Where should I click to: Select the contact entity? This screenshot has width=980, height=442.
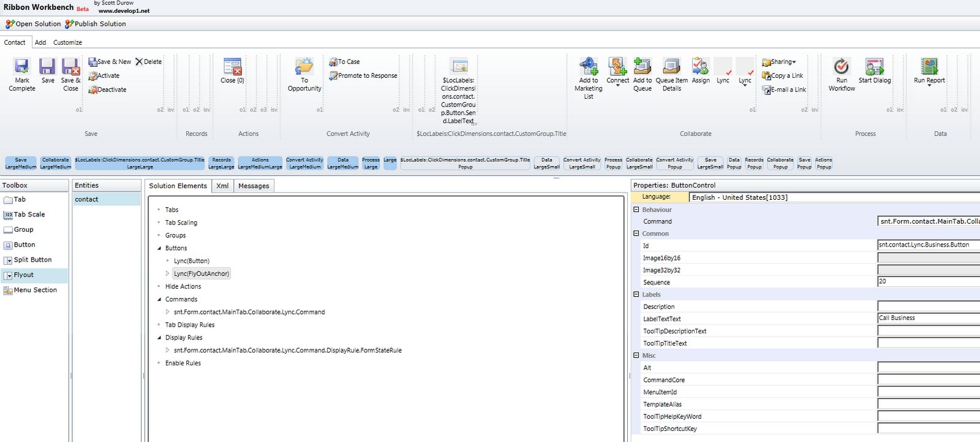click(107, 199)
